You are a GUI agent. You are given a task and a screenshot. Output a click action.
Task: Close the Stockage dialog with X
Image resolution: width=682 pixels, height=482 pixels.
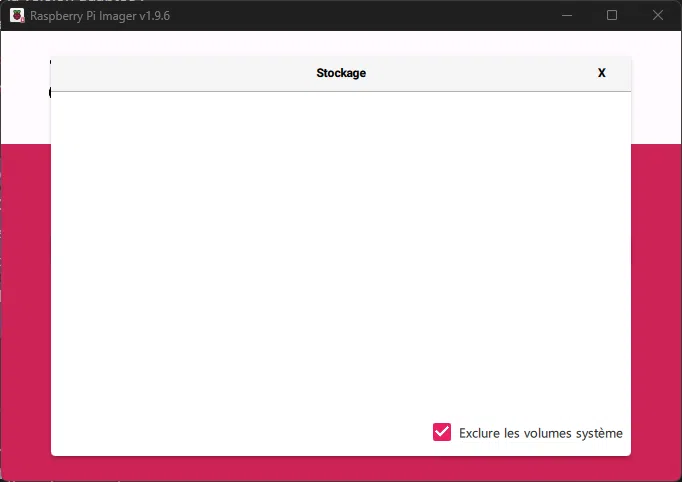(601, 73)
